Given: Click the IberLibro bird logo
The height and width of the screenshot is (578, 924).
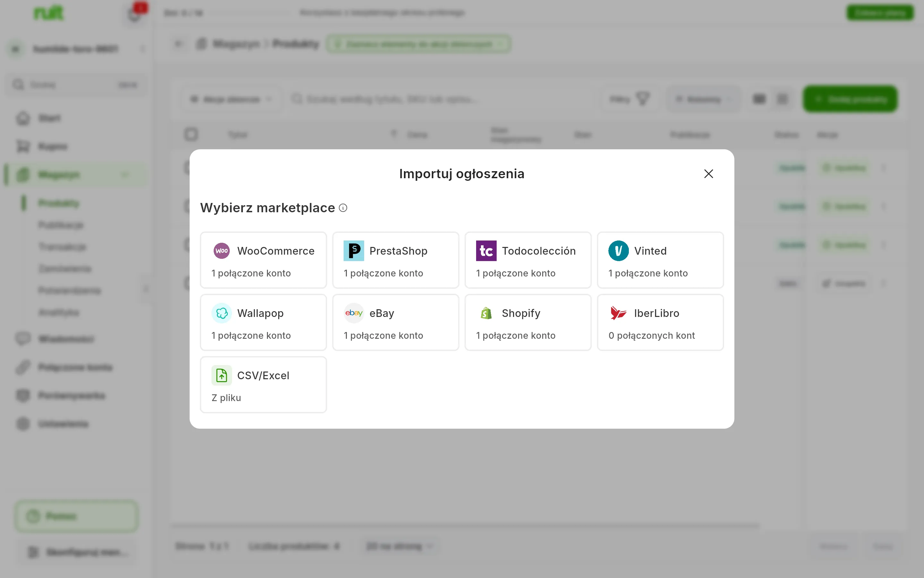Looking at the screenshot, I should point(618,313).
